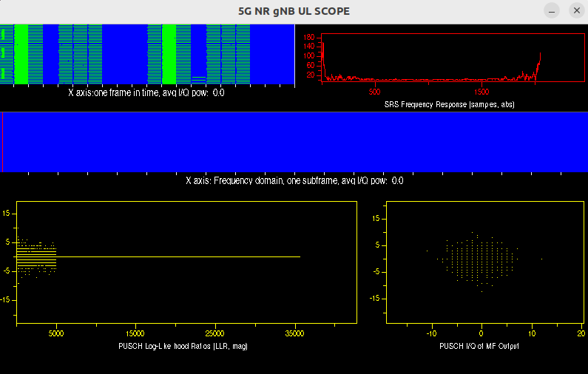588x374 pixels.
Task: Click the dense LLR sample cluster near 5000
Action: 37,256
